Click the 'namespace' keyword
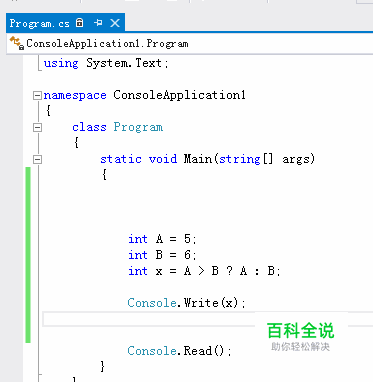373x382 pixels. 75,95
